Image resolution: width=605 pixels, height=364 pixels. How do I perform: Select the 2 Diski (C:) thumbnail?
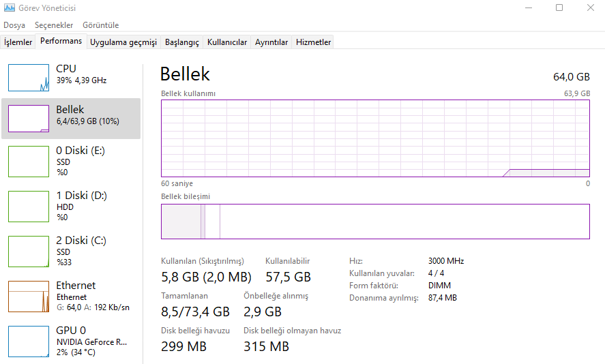tap(29, 251)
